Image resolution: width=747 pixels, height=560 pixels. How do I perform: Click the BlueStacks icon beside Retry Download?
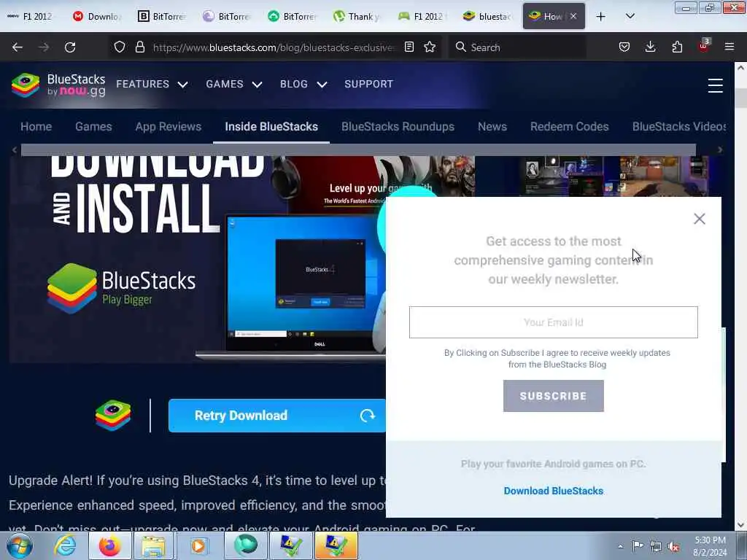point(113,415)
